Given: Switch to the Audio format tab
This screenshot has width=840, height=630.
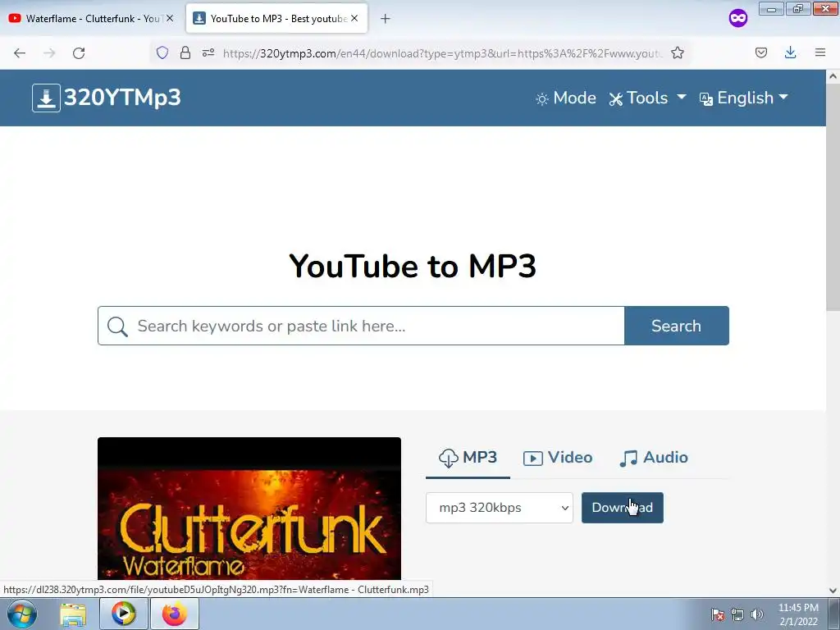Looking at the screenshot, I should (x=654, y=458).
